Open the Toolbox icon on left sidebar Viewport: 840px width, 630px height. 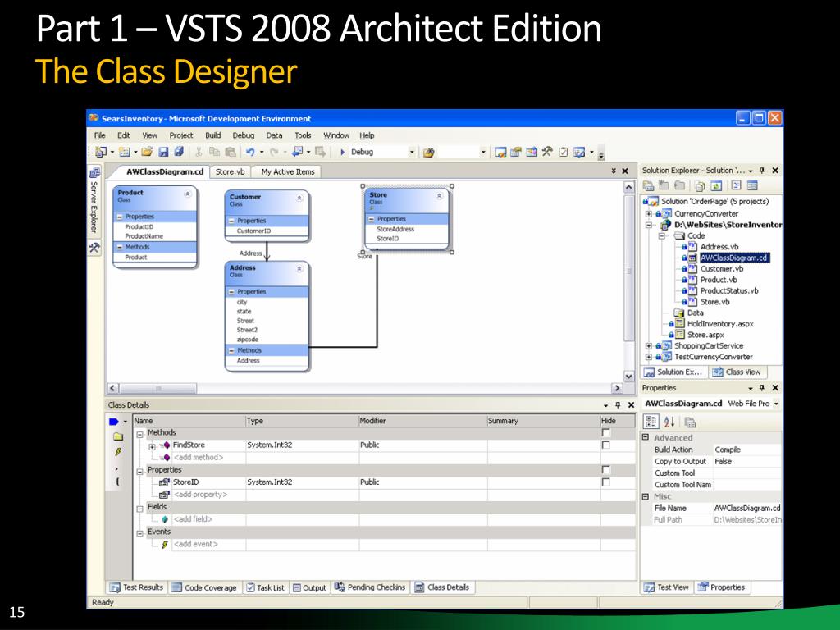click(x=95, y=248)
